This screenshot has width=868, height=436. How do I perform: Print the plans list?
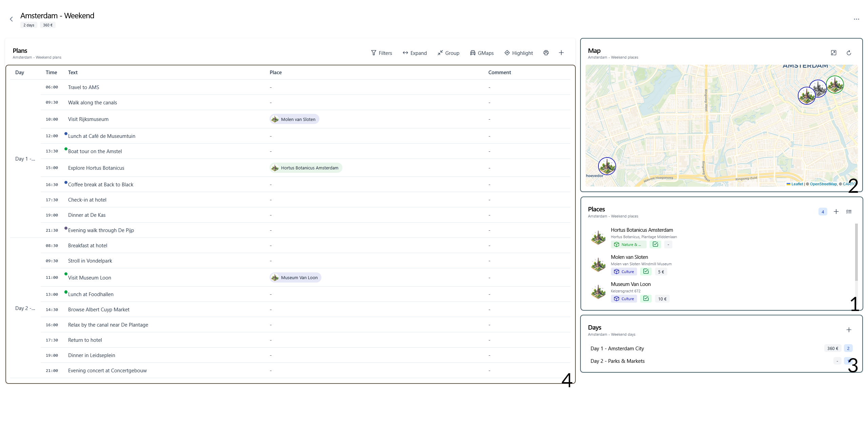point(546,53)
